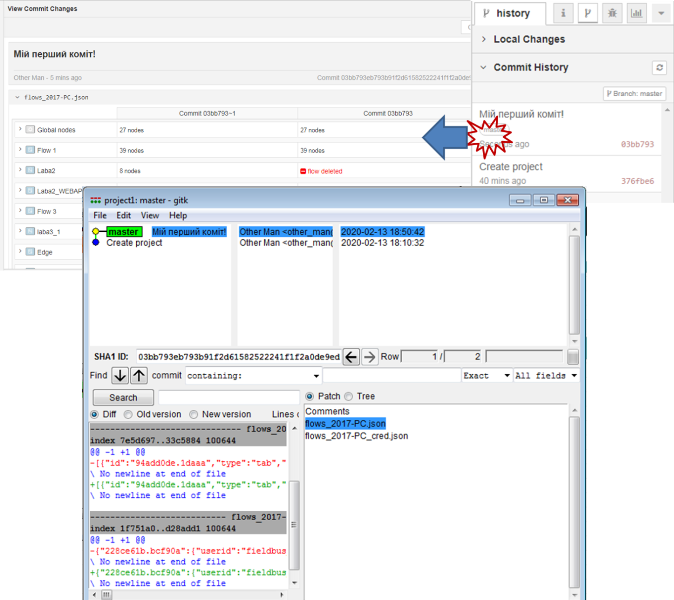Go back with gitk left arrow
Image resolution: width=674 pixels, height=600 pixels.
click(x=351, y=357)
